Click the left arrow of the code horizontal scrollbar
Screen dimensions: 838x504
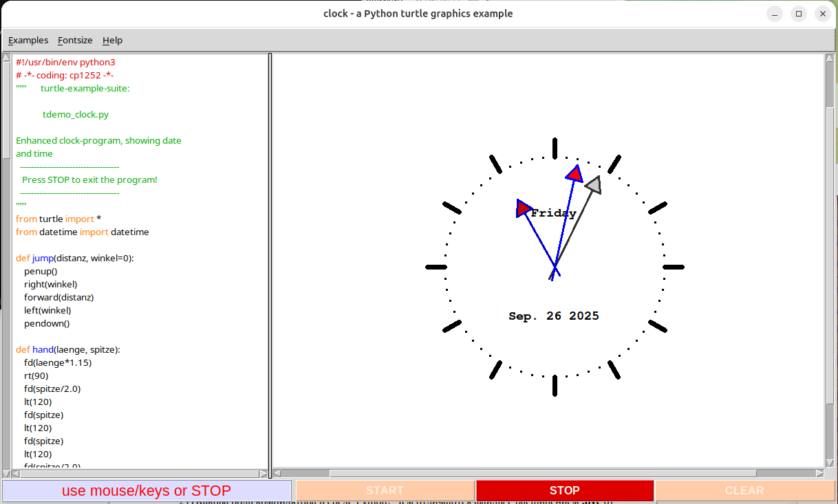(x=15, y=472)
